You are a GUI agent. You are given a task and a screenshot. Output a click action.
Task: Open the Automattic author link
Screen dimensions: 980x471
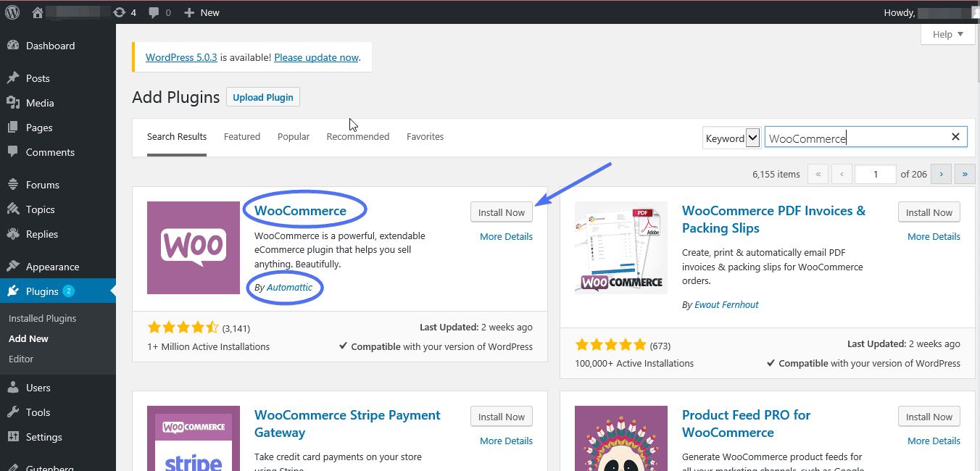pyautogui.click(x=289, y=287)
